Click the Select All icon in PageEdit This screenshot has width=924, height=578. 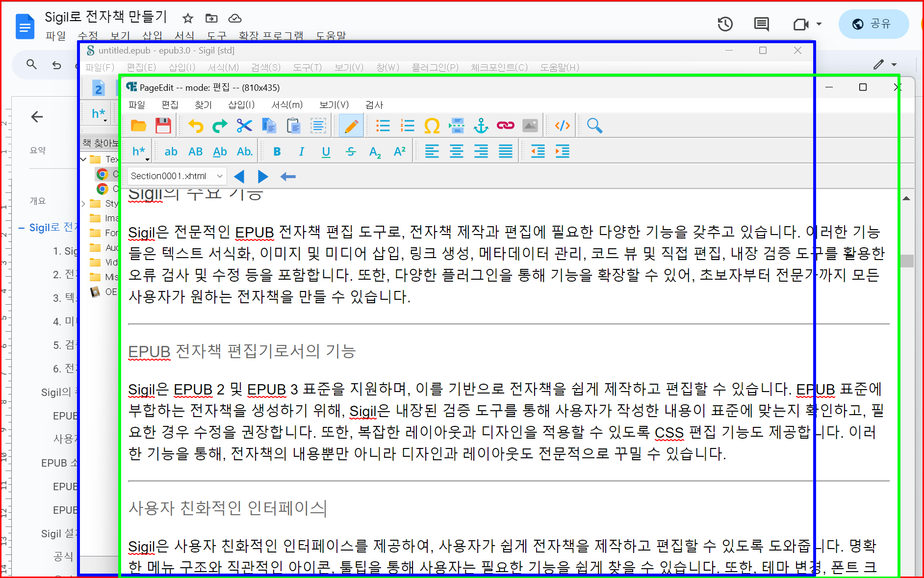(318, 126)
